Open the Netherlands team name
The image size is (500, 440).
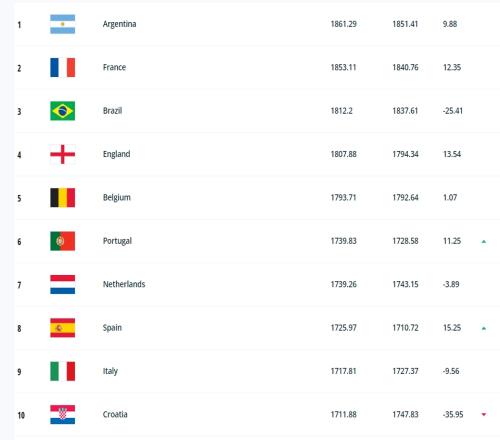click(124, 284)
